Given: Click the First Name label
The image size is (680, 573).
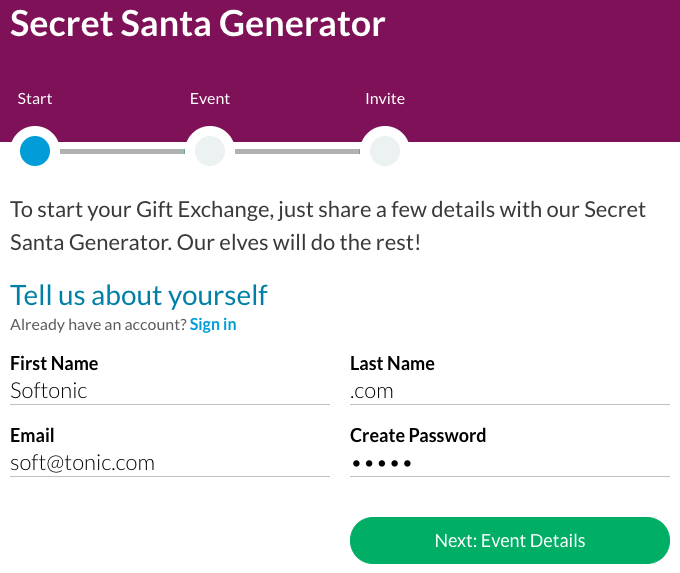Looking at the screenshot, I should (54, 363).
